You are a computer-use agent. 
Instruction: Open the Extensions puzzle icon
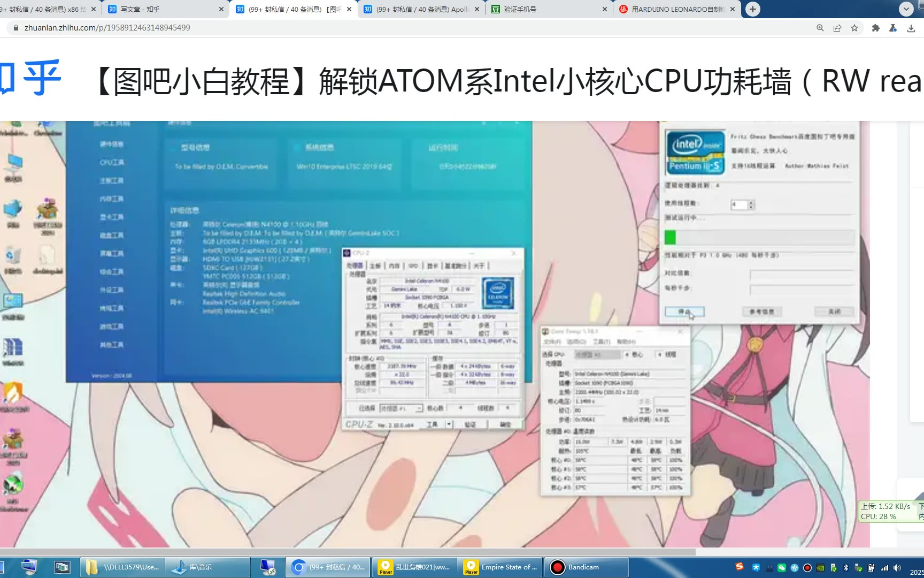tap(875, 28)
